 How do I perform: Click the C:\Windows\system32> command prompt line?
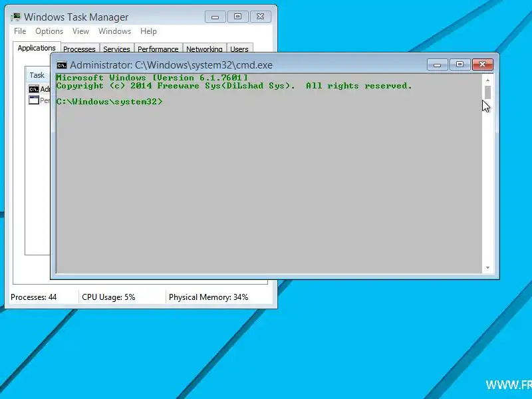109,102
